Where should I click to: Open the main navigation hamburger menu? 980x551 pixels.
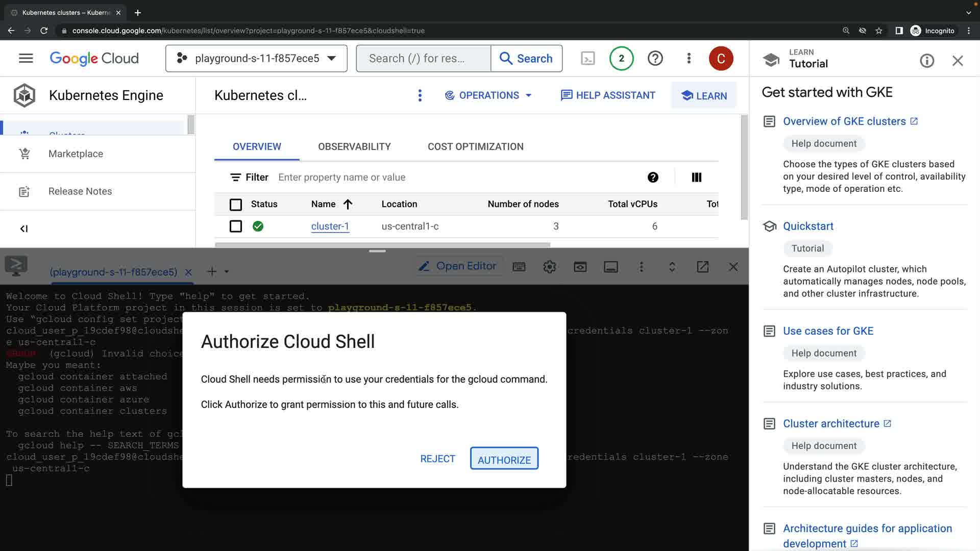pyautogui.click(x=26, y=58)
